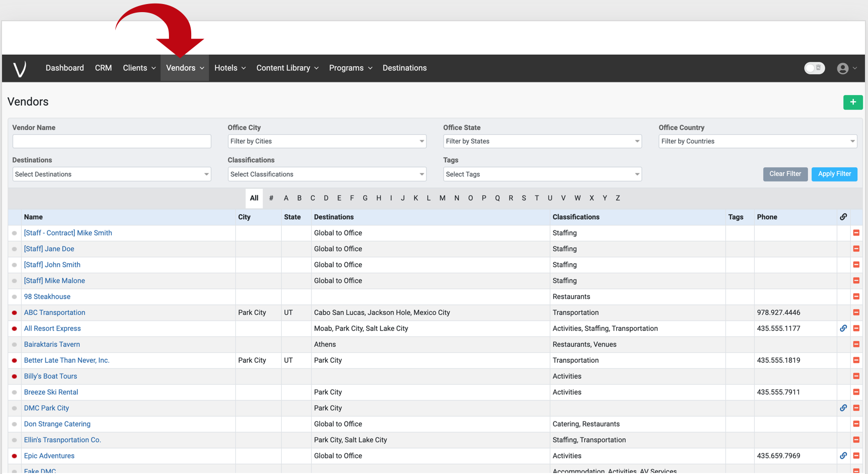Go to Dashboard in the navbar
Screen dimensions: 868x474
pos(65,68)
